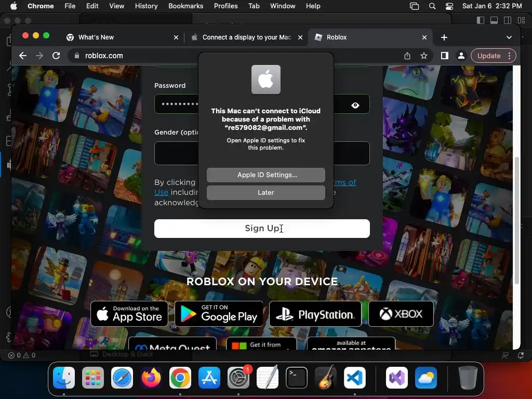Click the PlayStation badge
Viewport: 532px width, 399px height.
[315, 314]
